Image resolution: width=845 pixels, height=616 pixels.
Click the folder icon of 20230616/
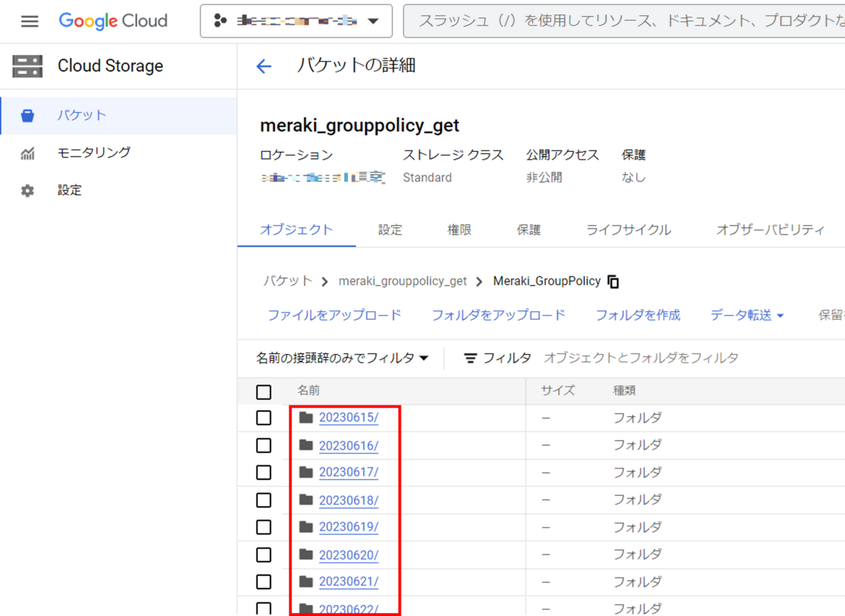(x=306, y=445)
